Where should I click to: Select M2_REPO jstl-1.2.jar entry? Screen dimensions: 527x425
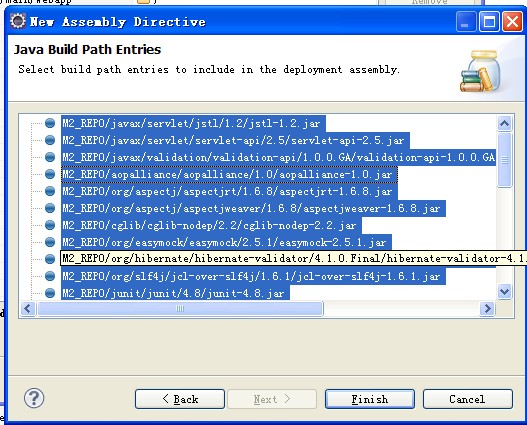tap(193, 124)
